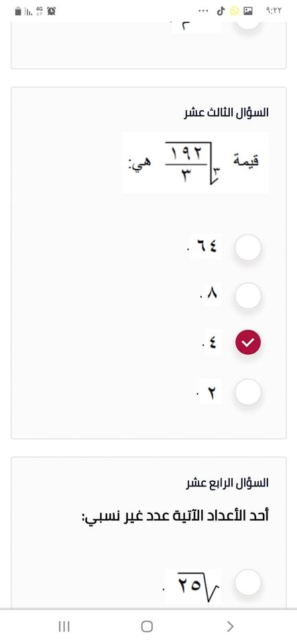Tap the partially visible top radio button

click(x=248, y=25)
